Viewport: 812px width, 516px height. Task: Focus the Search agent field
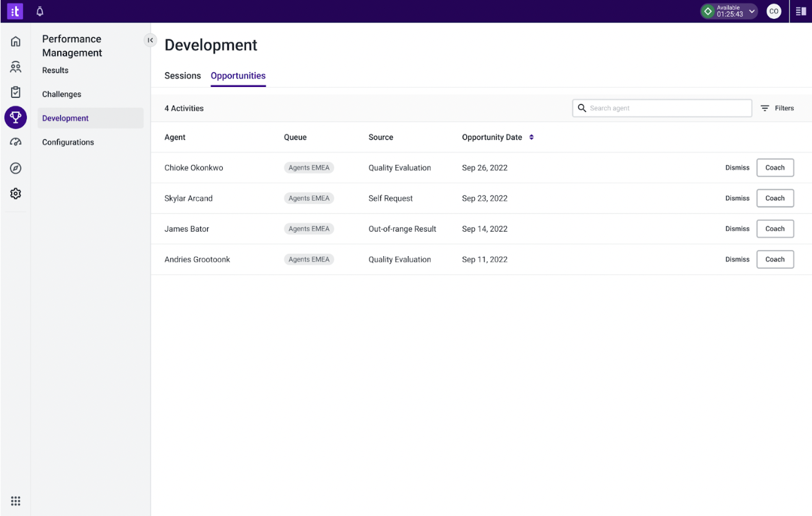662,108
